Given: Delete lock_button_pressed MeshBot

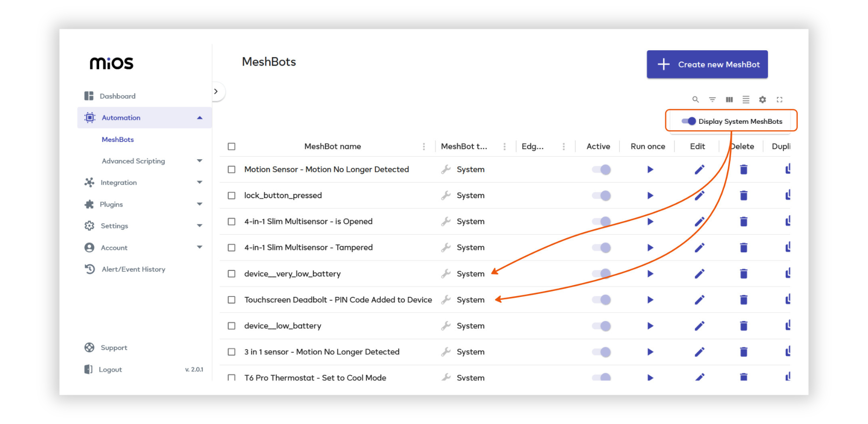Looking at the screenshot, I should pos(744,195).
